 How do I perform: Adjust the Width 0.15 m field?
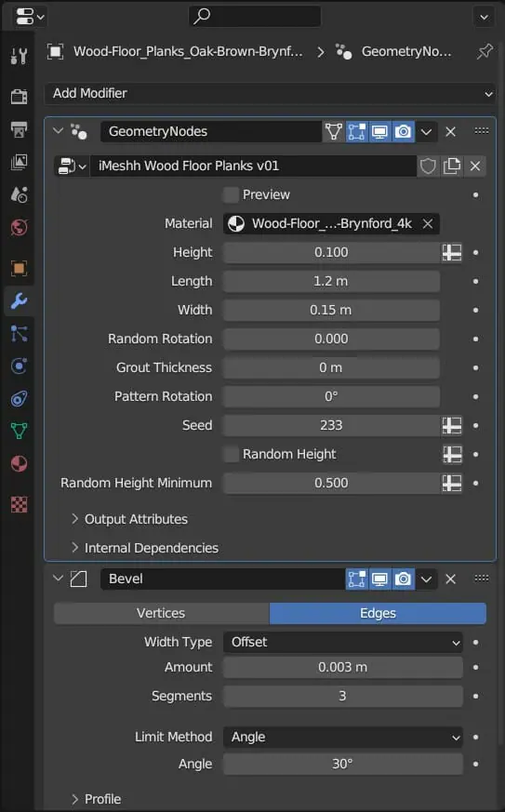tap(331, 310)
